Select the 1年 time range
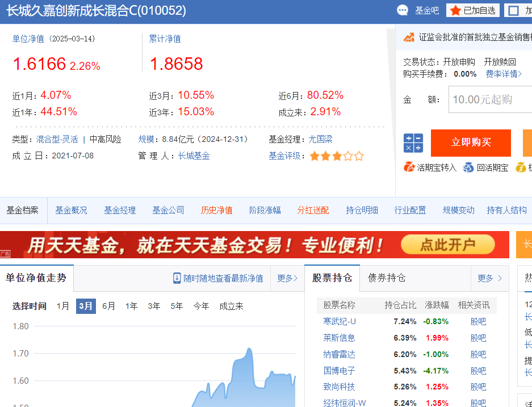Viewport: 532px width, 407px height. (x=131, y=307)
